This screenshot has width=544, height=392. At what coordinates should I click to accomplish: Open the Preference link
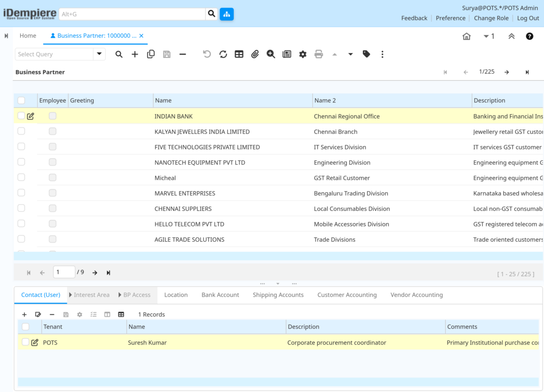[450, 18]
